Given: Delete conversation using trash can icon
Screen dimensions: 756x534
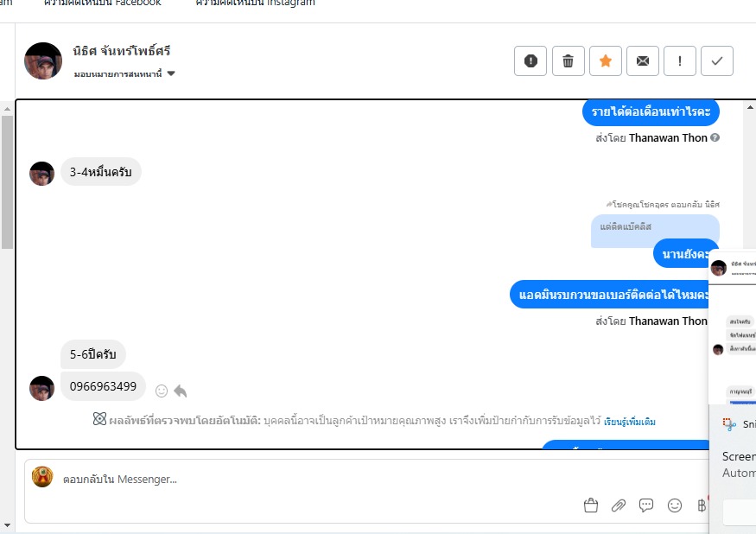Looking at the screenshot, I should click(568, 60).
